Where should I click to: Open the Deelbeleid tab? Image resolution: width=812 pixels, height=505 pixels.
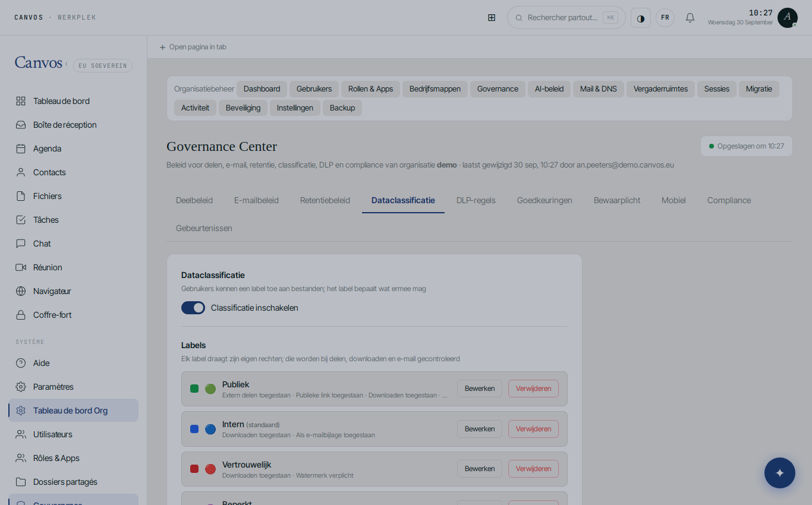click(194, 200)
